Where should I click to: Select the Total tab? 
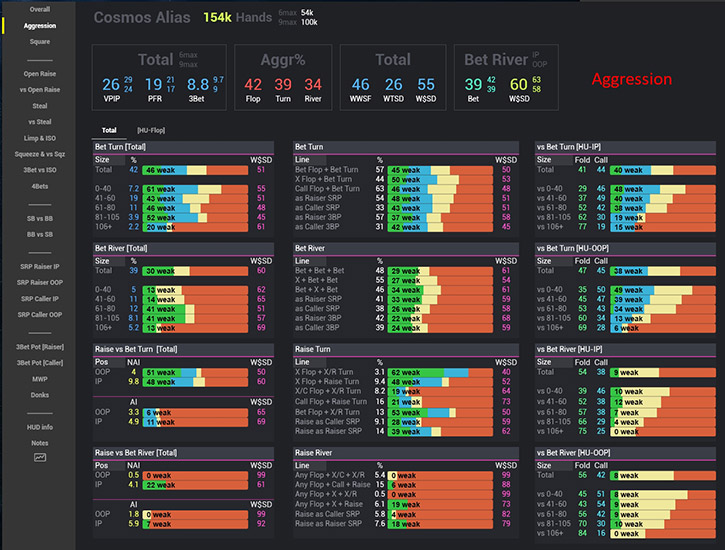109,130
